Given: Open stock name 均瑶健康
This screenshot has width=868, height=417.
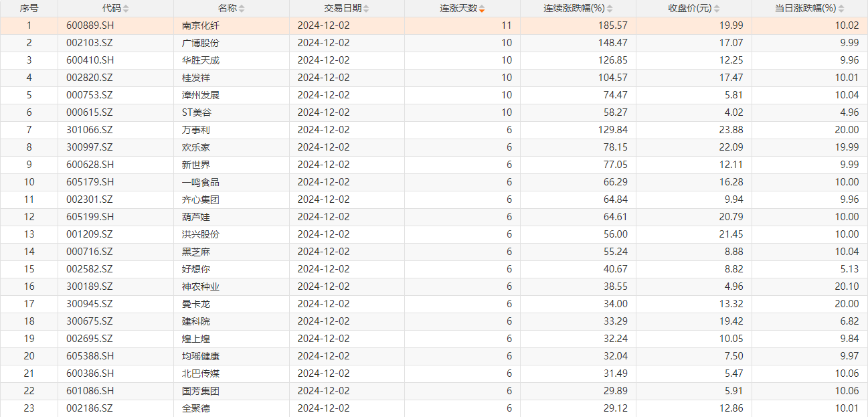Looking at the screenshot, I should pos(201,356).
